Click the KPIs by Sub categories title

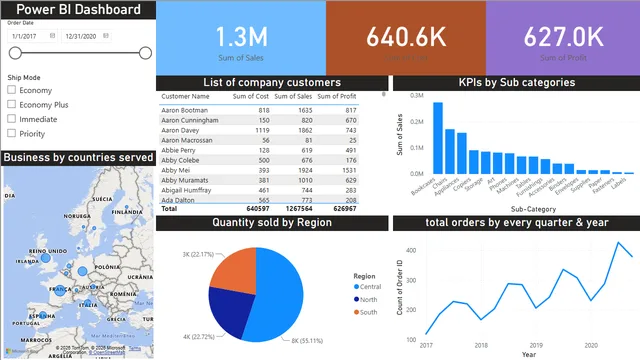click(517, 82)
